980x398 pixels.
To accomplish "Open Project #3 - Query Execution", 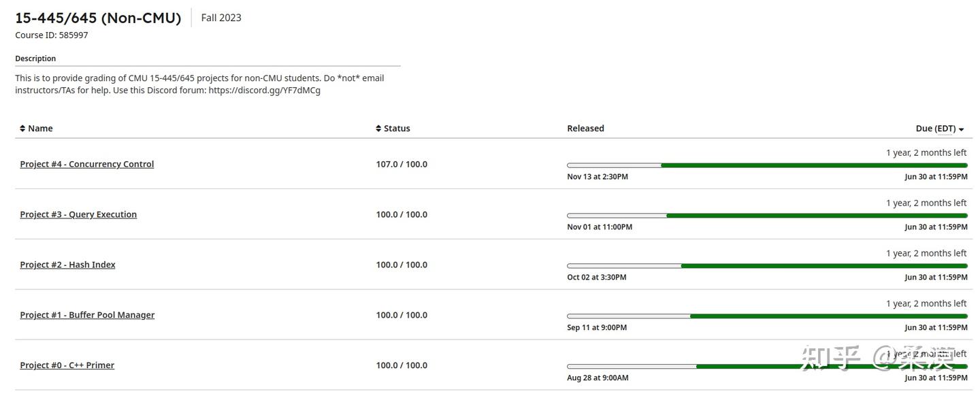I will [78, 214].
